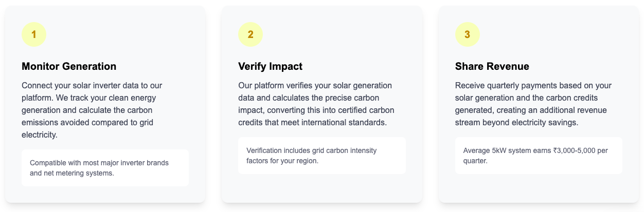Click the 'factors for your region' text
The image size is (644, 212).
282,161
